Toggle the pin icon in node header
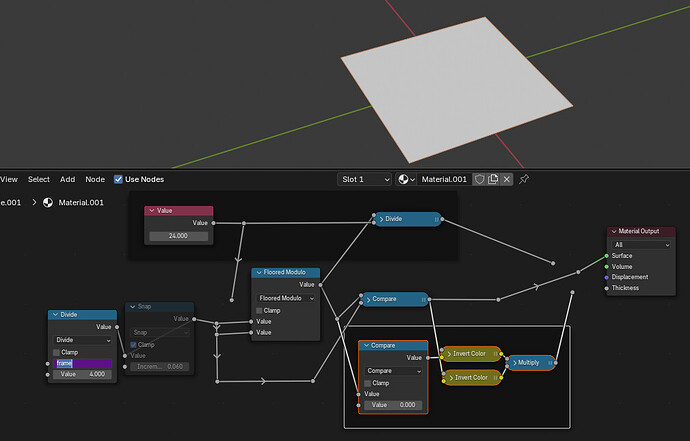 [524, 179]
